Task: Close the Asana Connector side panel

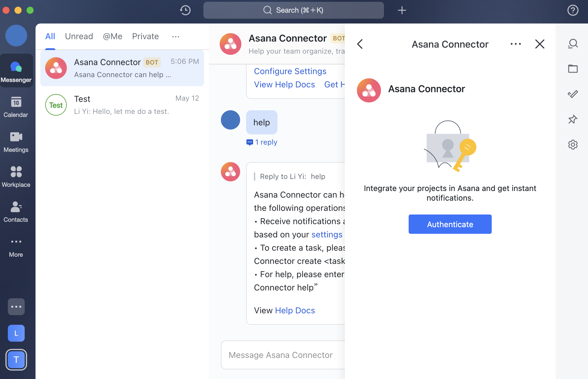Action: pyautogui.click(x=540, y=44)
